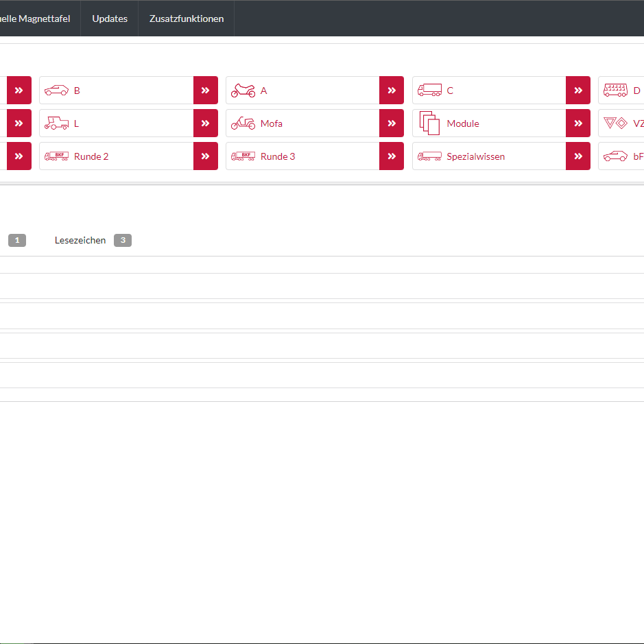The width and height of the screenshot is (644, 644).
Task: Select the A category label
Action: [x=263, y=91]
